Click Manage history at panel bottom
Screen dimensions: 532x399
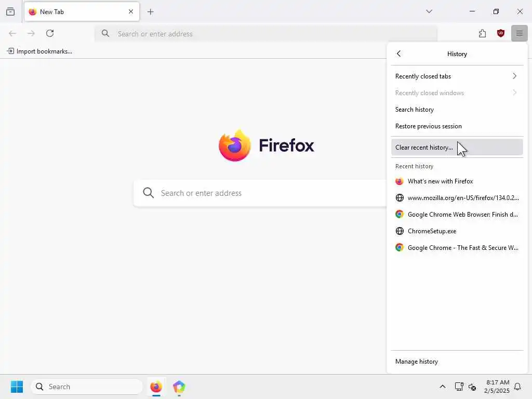tap(457, 362)
